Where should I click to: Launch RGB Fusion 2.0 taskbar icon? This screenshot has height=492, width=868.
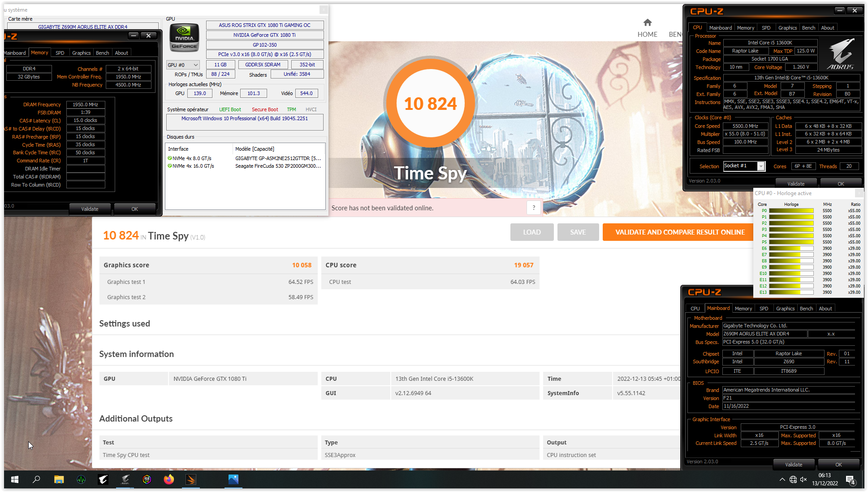[x=147, y=479]
